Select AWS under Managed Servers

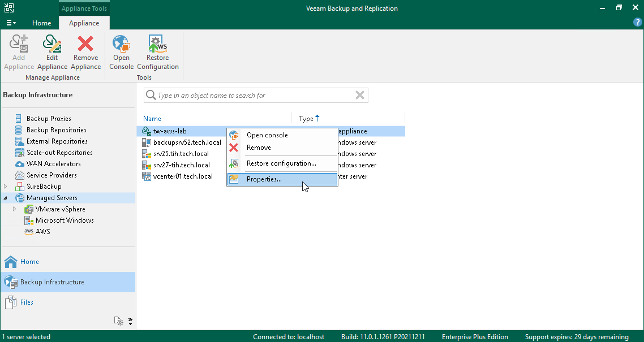click(42, 232)
